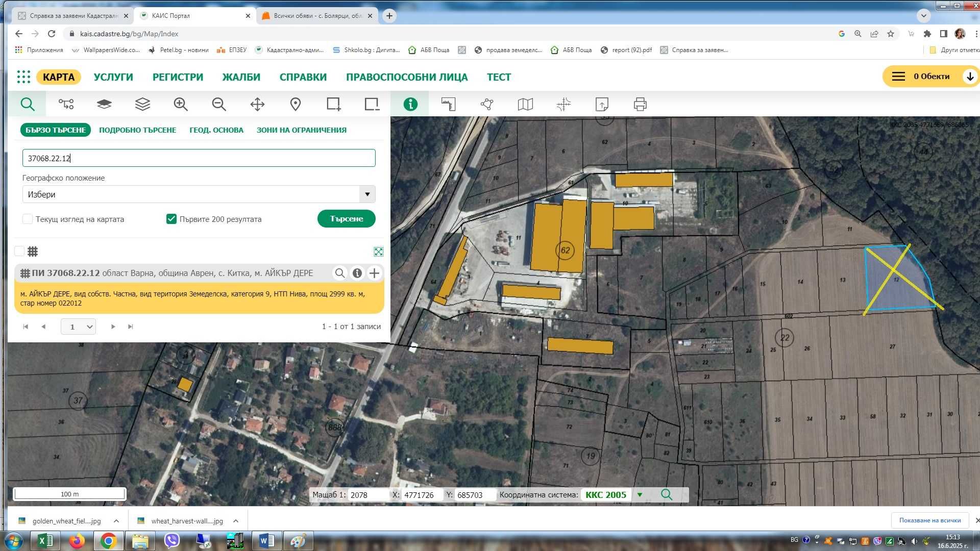Click the quick search text field
The height and width of the screenshot is (551, 980).
(x=199, y=158)
